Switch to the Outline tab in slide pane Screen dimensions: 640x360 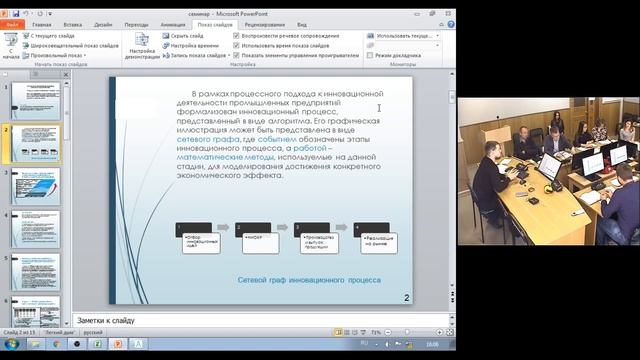36,74
